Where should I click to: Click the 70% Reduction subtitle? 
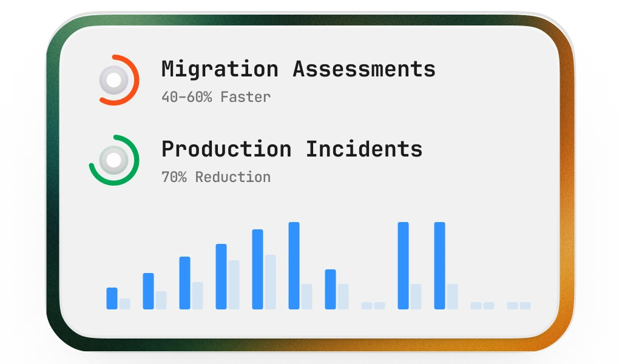(x=216, y=177)
